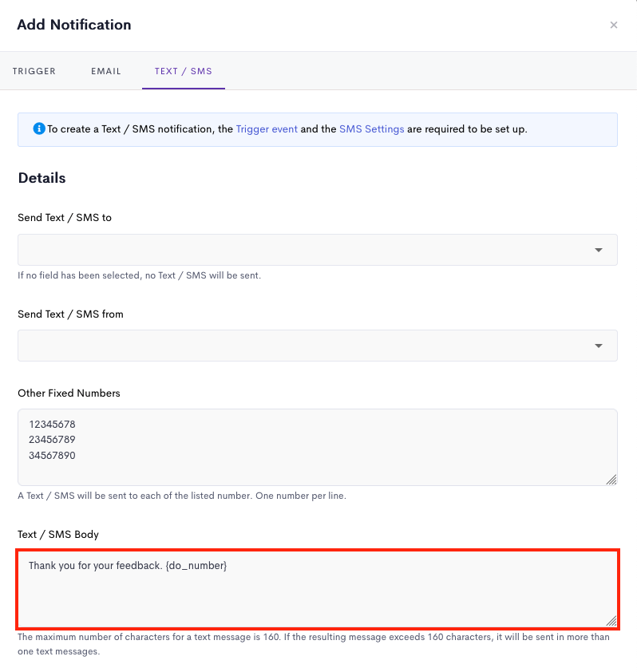The width and height of the screenshot is (637, 672).
Task: Select the Text / SMS tab
Action: coord(184,71)
